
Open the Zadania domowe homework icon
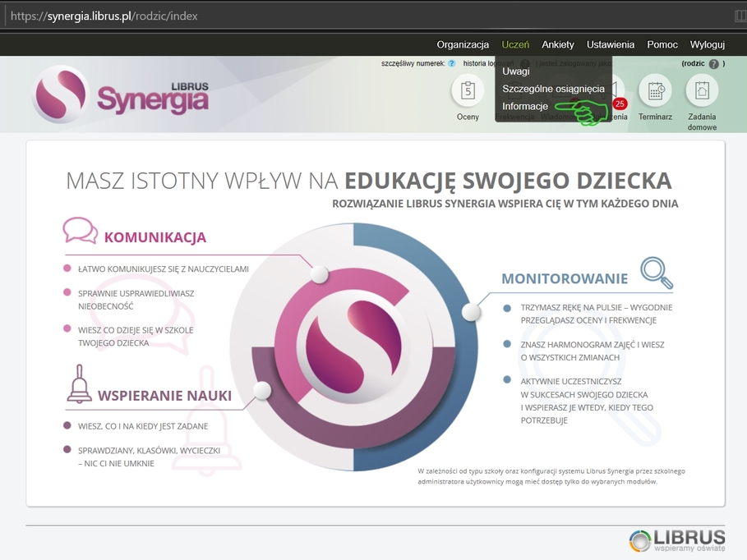(x=702, y=91)
